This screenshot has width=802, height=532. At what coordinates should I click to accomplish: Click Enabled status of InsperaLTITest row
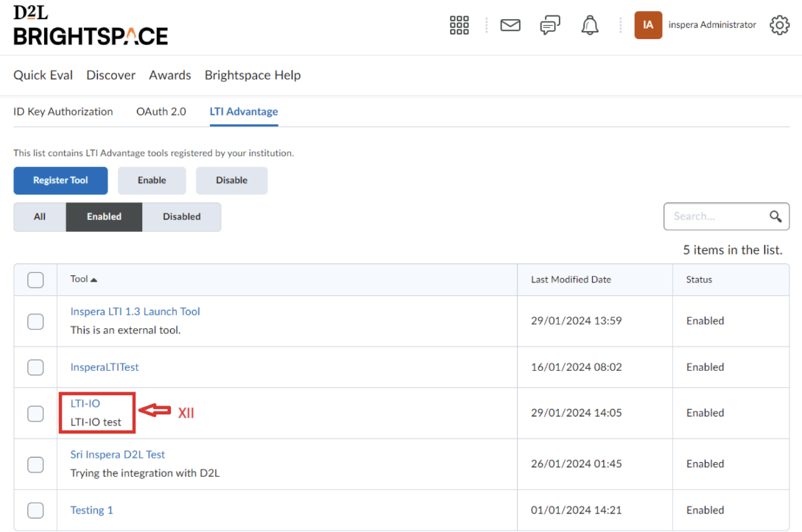[705, 367]
